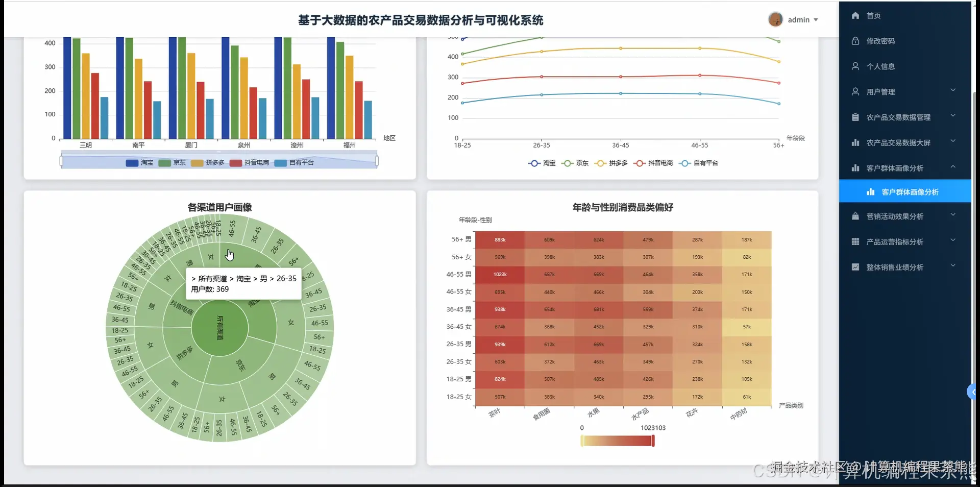
Task: Toggle 拼多多 series in bar chart legend
Action: pos(208,163)
